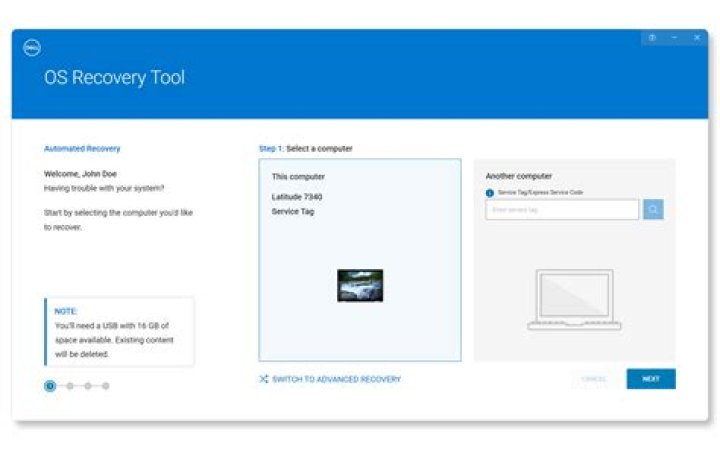Click the Having trouble with your system? text
Screen dimensions: 720x450
click(104, 188)
